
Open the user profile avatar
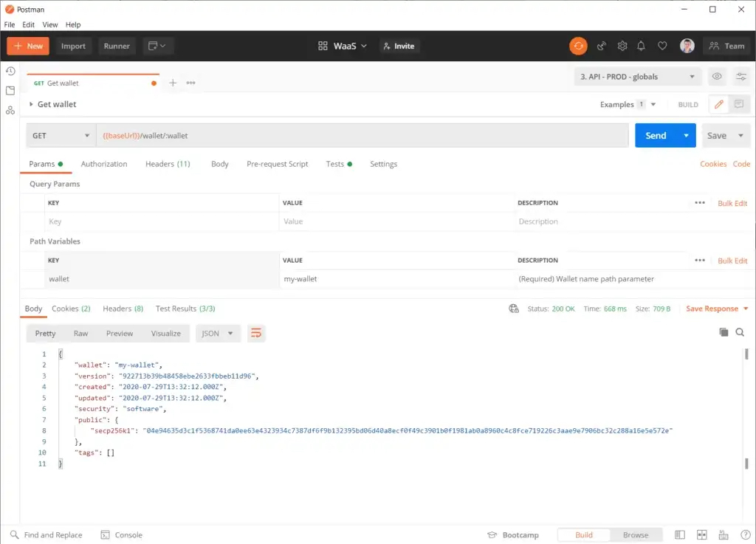click(x=687, y=46)
